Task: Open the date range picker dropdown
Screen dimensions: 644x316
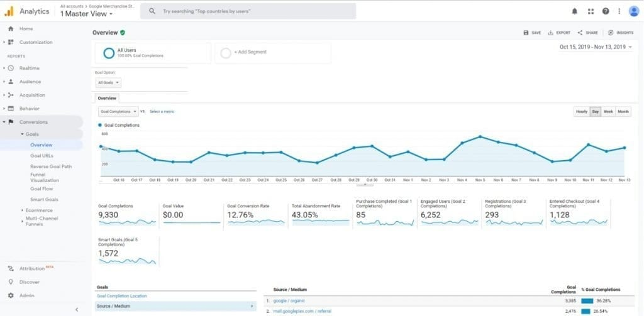Action: tap(596, 47)
